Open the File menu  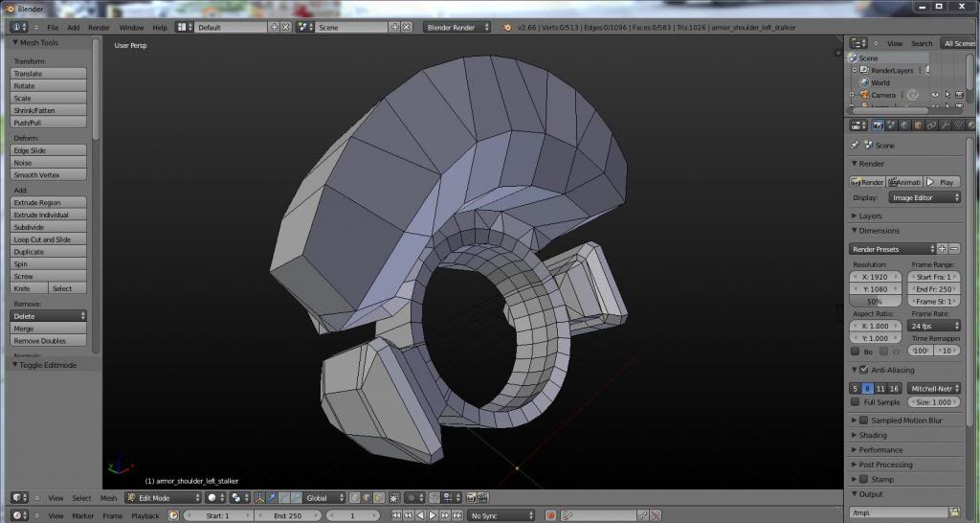[53, 28]
